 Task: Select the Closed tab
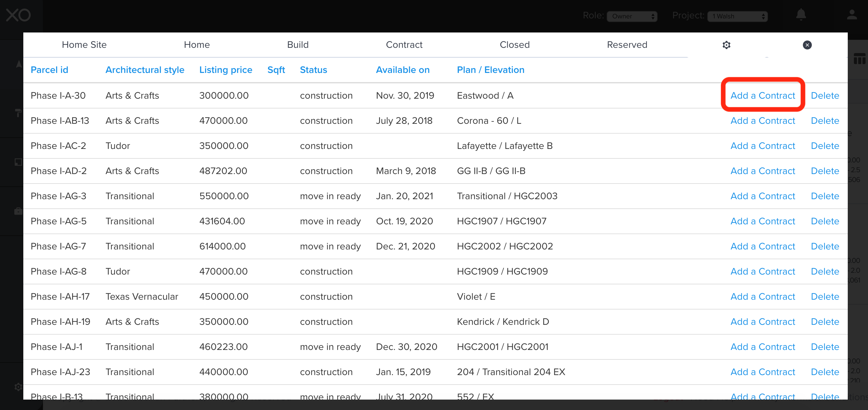point(514,45)
